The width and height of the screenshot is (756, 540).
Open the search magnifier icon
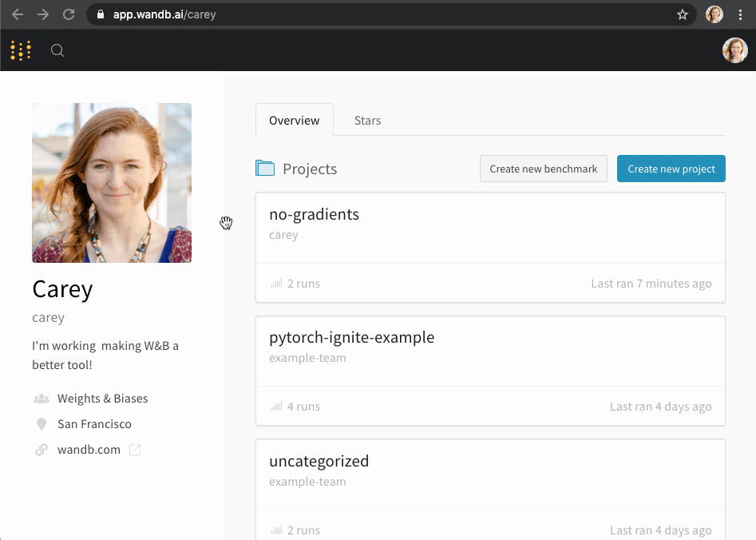pos(57,50)
